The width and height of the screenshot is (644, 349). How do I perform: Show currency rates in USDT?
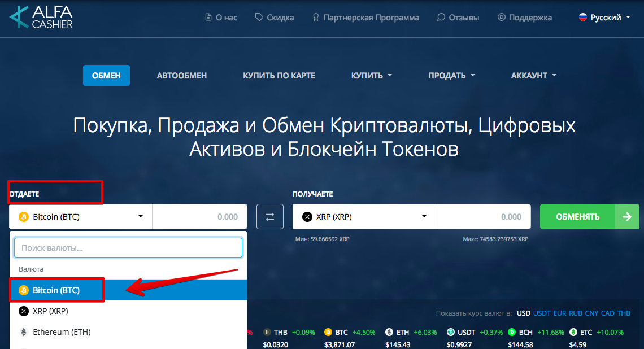[x=542, y=313]
